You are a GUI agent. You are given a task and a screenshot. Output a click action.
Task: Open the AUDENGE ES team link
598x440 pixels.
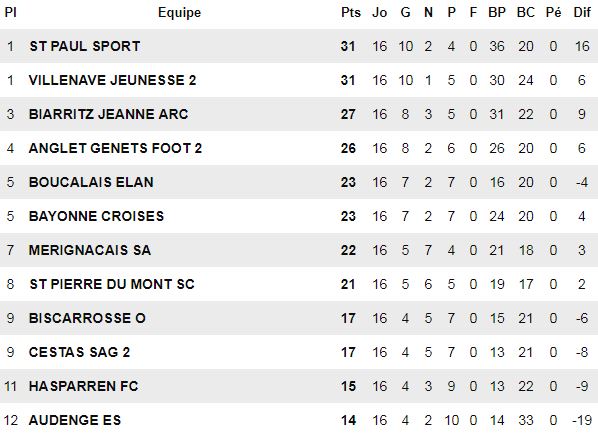coord(75,420)
